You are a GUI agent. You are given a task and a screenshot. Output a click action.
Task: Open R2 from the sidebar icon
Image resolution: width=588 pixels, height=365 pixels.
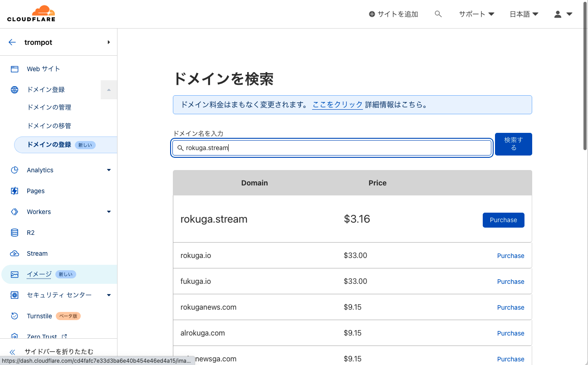(14, 232)
